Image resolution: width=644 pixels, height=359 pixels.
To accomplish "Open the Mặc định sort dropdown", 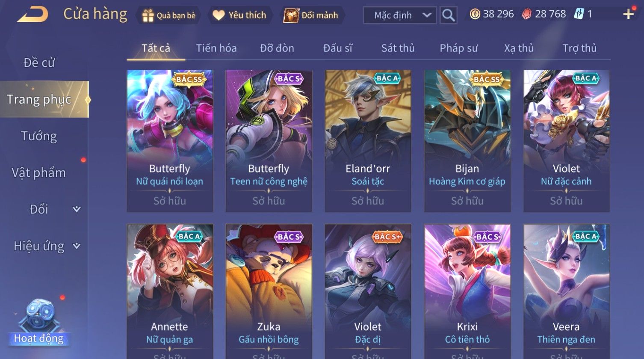I will [399, 15].
